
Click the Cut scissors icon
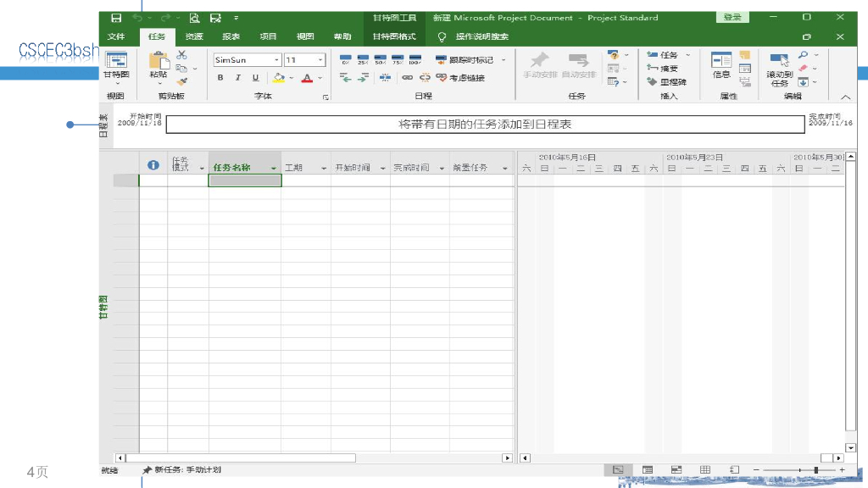pyautogui.click(x=181, y=55)
